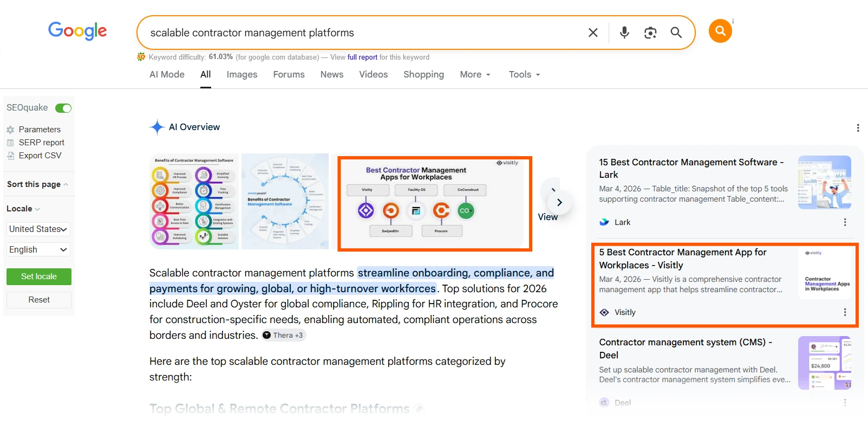This screenshot has height=425, width=868.
Task: Go to Google home via the logo
Action: pyautogui.click(x=77, y=30)
